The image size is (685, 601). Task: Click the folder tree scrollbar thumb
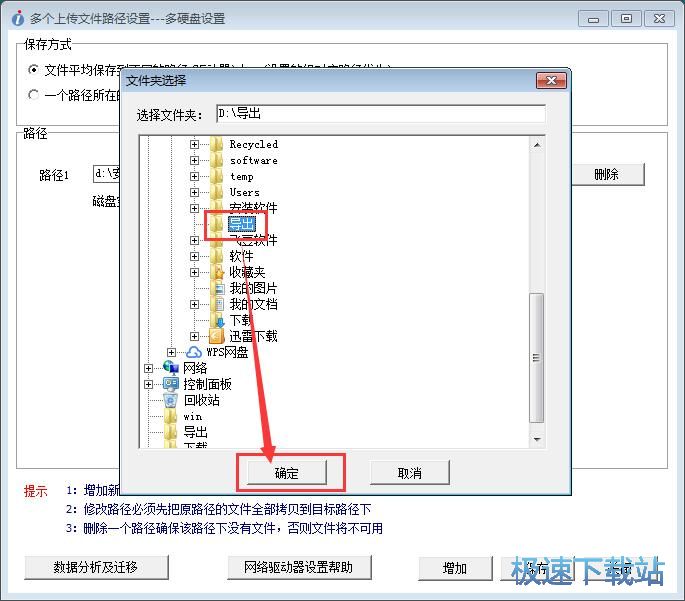[536, 358]
